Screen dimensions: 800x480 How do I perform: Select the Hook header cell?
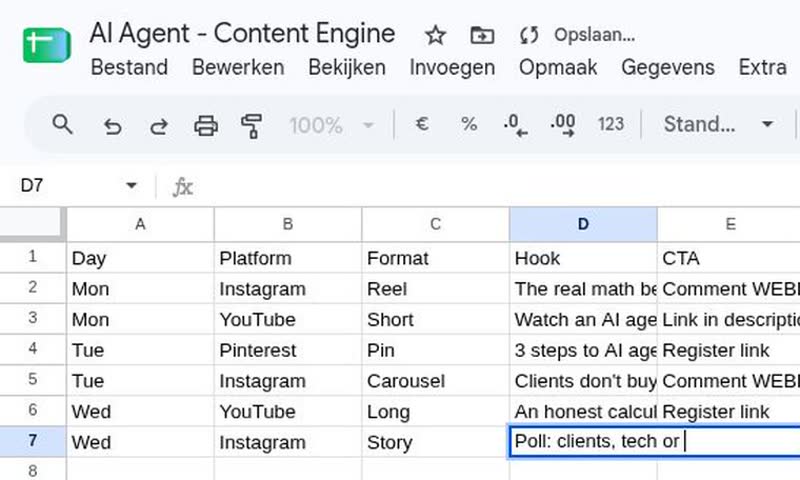click(583, 258)
